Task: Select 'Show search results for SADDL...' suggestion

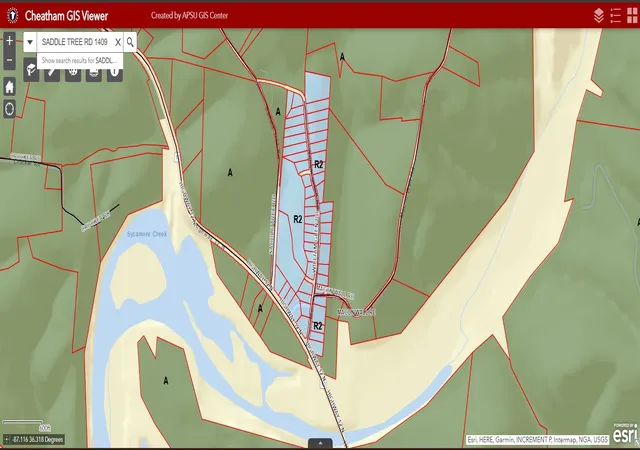Action: pyautogui.click(x=80, y=60)
